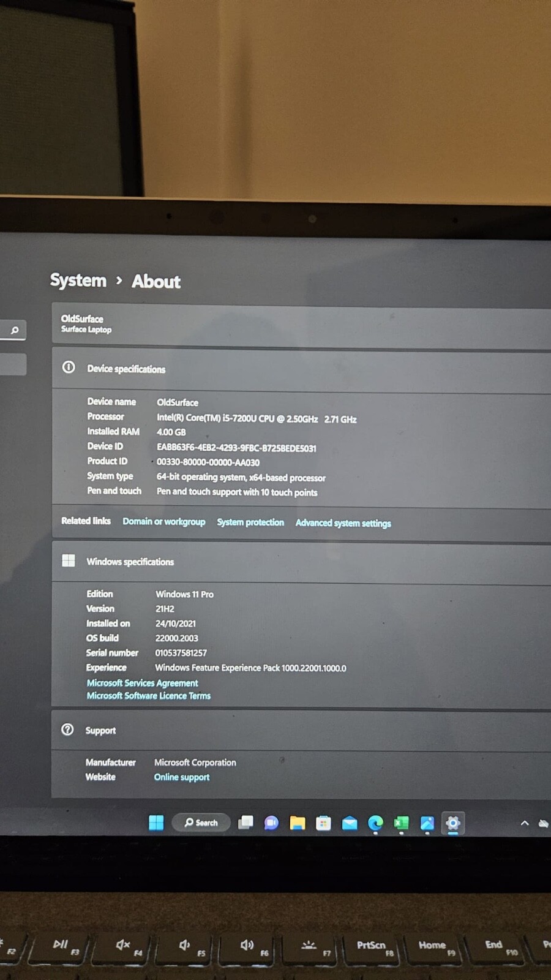Click the magnifier icon in the Settings search box
Image resolution: width=551 pixels, height=980 pixels.
pyautogui.click(x=15, y=330)
